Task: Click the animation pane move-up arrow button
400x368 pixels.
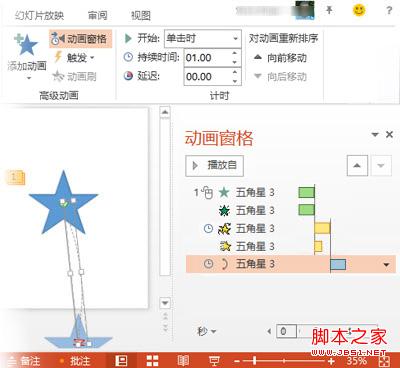Action: pyautogui.click(x=357, y=165)
